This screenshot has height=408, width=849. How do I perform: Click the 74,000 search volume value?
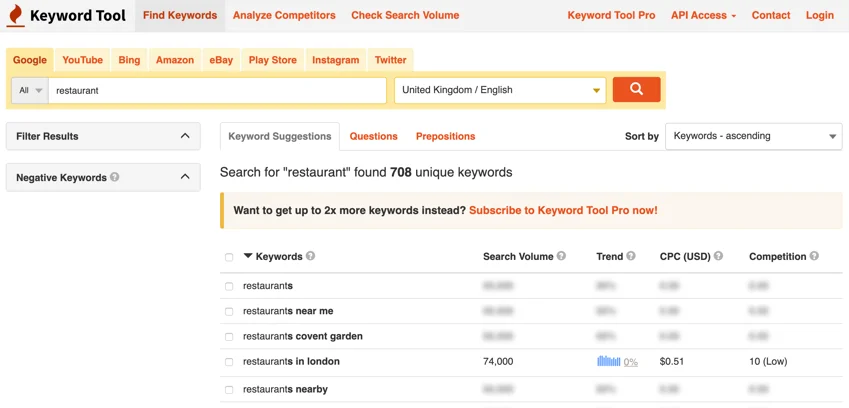tap(498, 361)
